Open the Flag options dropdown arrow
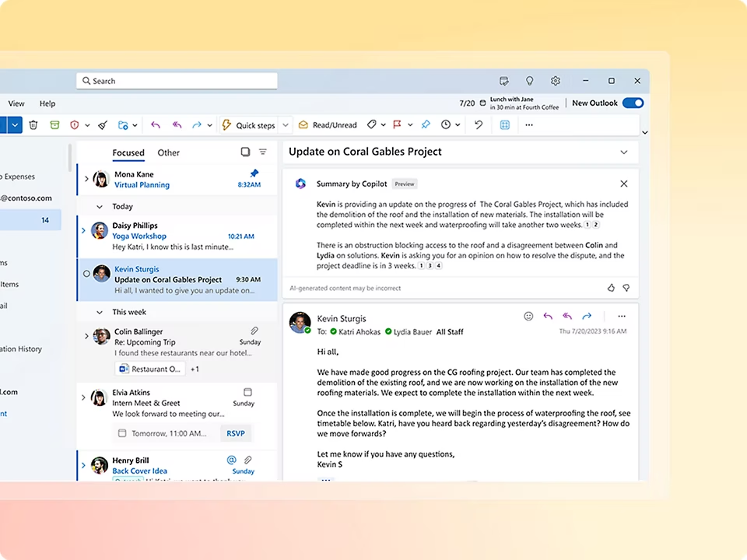The image size is (747, 560). [x=410, y=125]
